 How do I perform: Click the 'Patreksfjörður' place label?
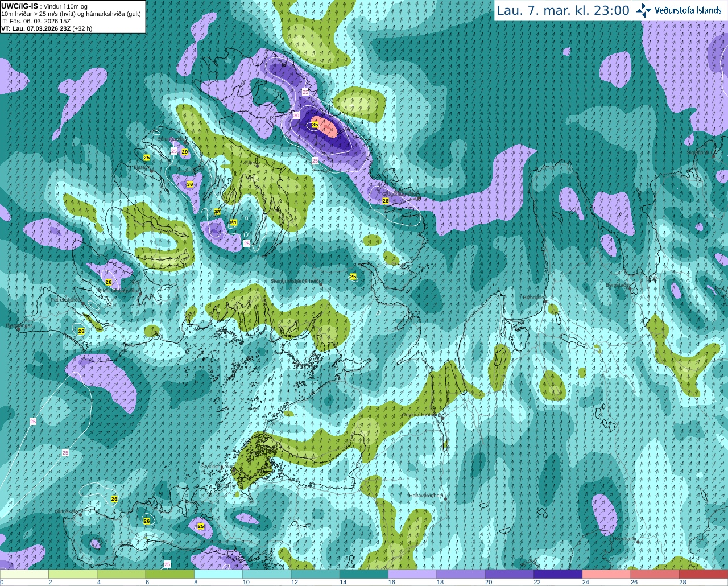pyautogui.click(x=67, y=300)
